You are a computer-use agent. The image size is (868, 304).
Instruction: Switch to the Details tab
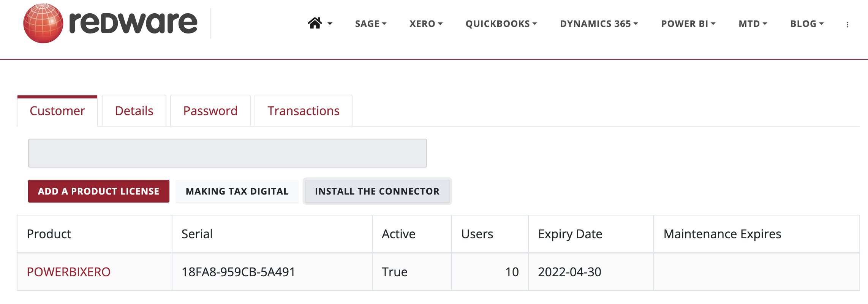click(x=134, y=111)
